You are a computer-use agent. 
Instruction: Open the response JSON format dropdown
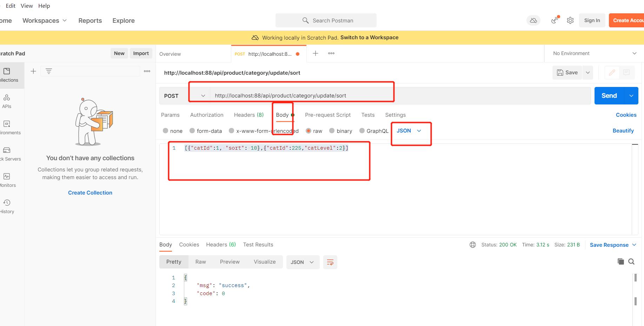[303, 262]
